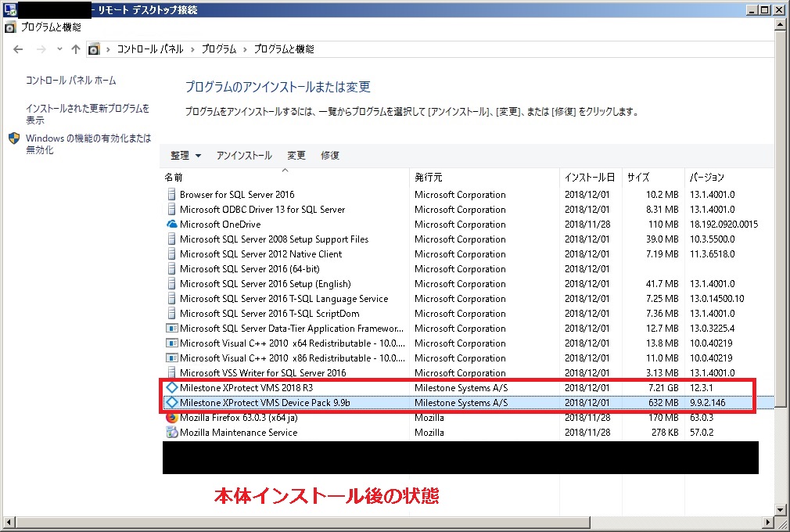Screen dimensions: 790x532
Task: Click the 修復 toolbar button
Action: pos(330,156)
